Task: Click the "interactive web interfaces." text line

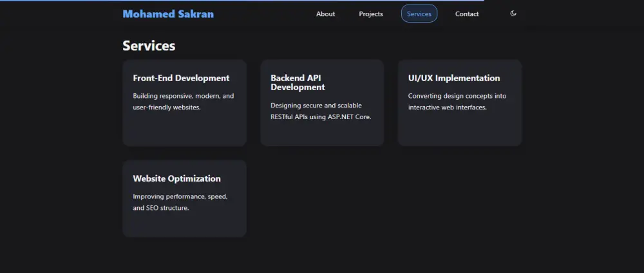Action: [447, 108]
